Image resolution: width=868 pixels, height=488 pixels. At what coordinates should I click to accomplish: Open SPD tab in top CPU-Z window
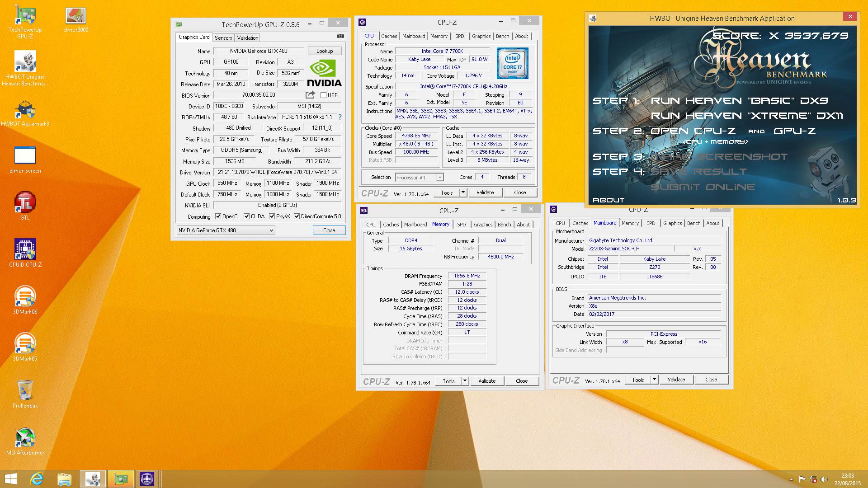coord(460,36)
